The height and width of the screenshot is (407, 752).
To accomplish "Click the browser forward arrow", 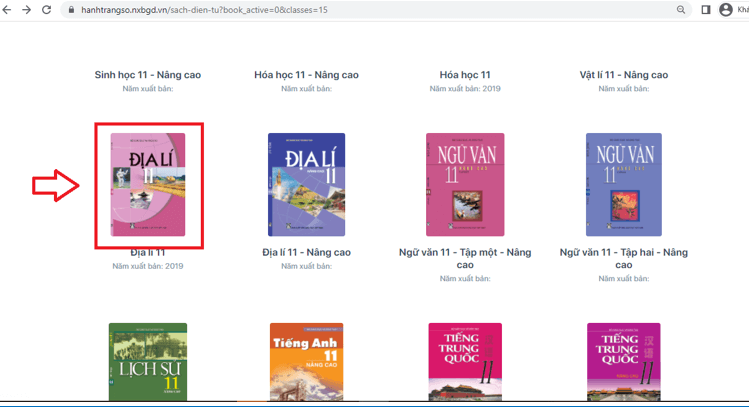I will pos(26,10).
